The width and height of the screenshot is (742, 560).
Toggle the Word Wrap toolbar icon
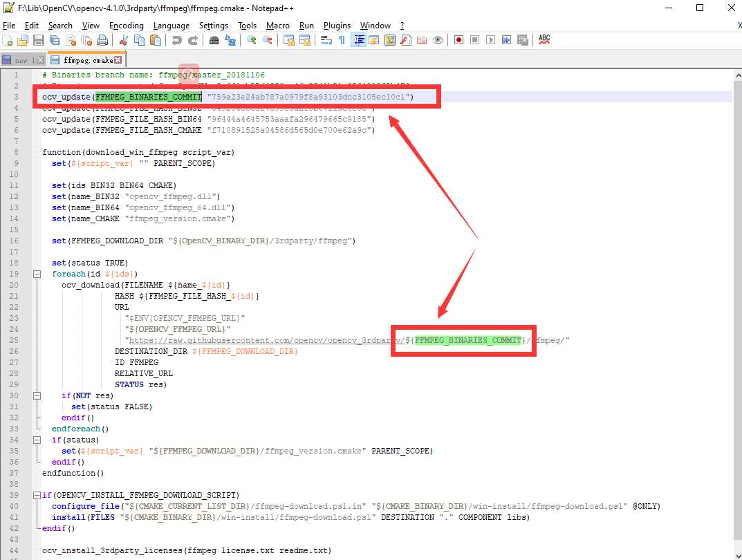click(x=326, y=40)
